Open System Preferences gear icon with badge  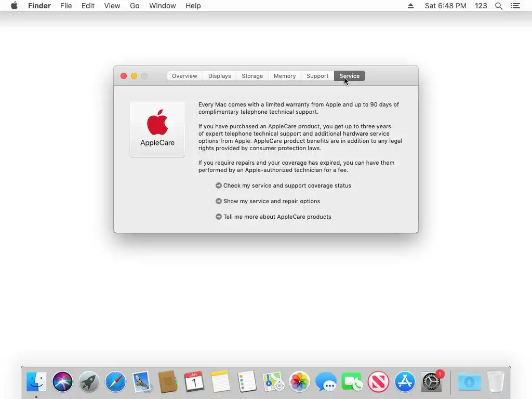[x=431, y=381]
